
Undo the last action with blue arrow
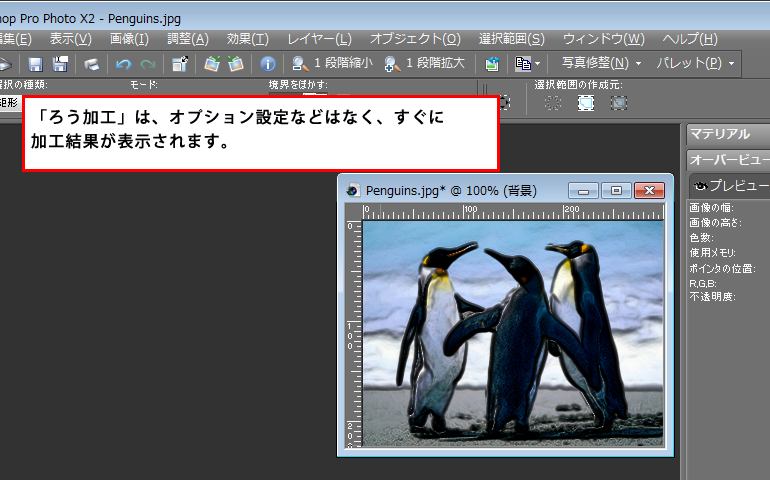click(x=123, y=64)
